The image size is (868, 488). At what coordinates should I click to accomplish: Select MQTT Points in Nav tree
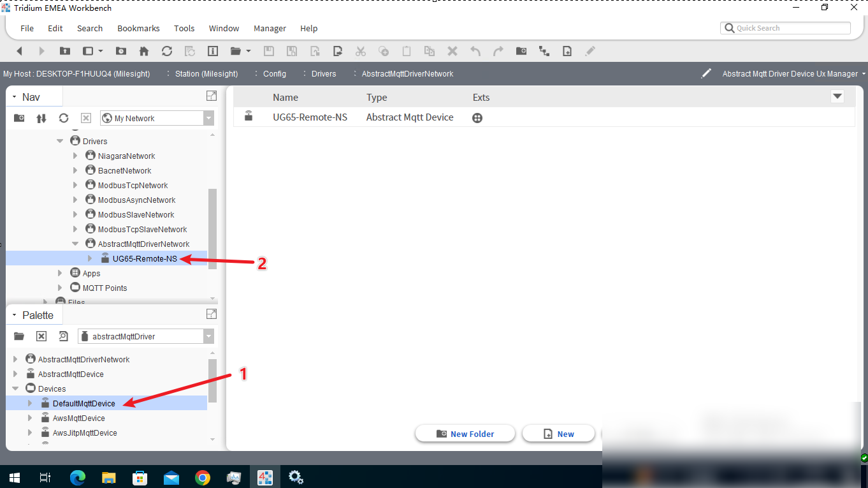[x=105, y=288]
